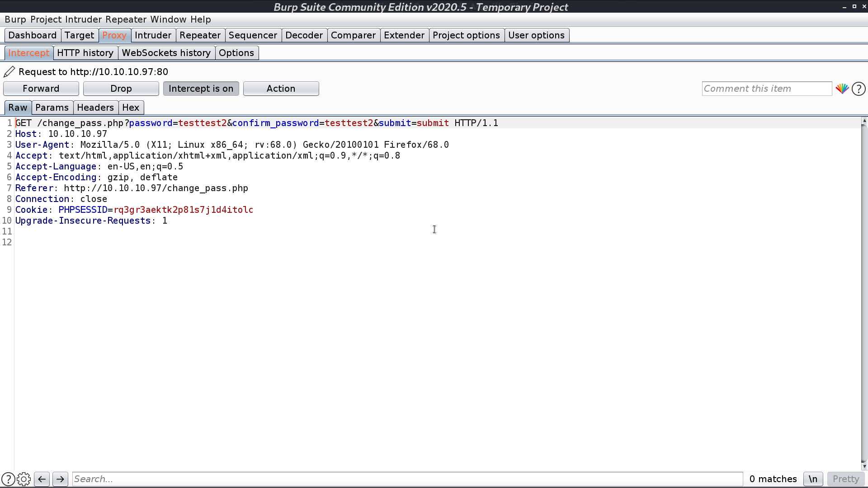Open the Proxy Options sub-tab
The height and width of the screenshot is (488, 868).
point(236,53)
